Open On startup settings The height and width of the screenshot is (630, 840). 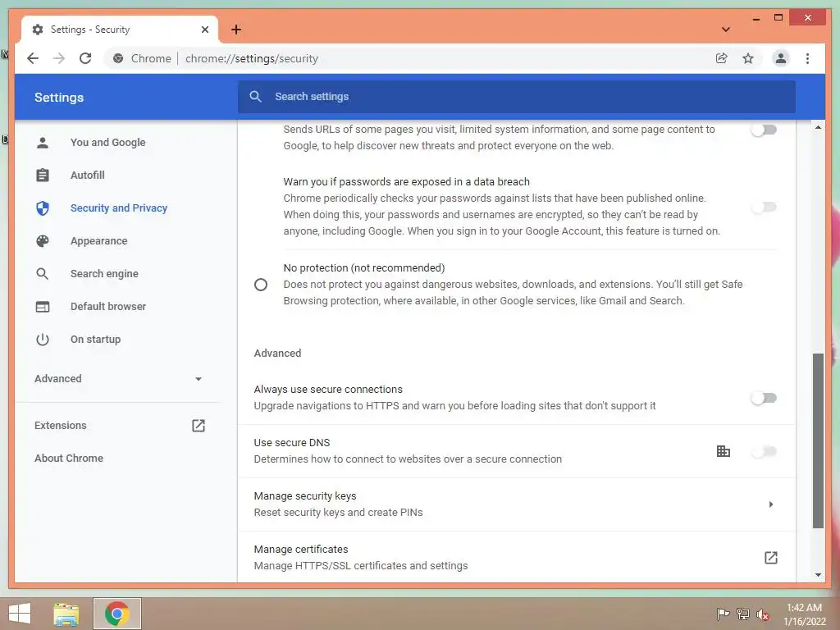(95, 340)
